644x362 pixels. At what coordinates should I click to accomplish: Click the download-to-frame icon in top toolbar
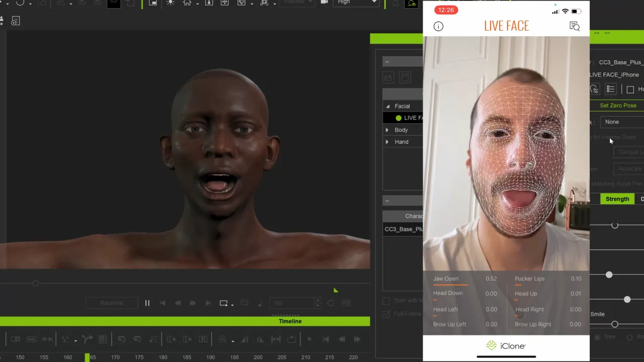209,3
